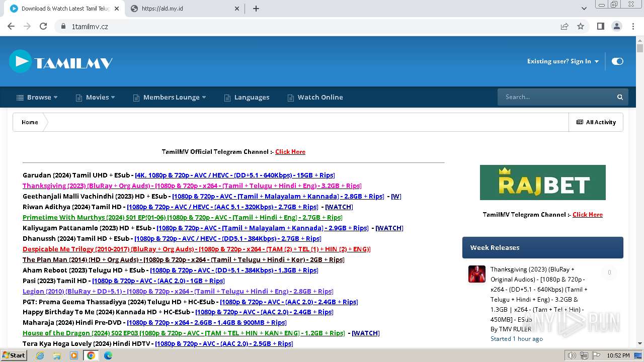
Task: Open the Windows Start menu
Action: pyautogui.click(x=14, y=355)
